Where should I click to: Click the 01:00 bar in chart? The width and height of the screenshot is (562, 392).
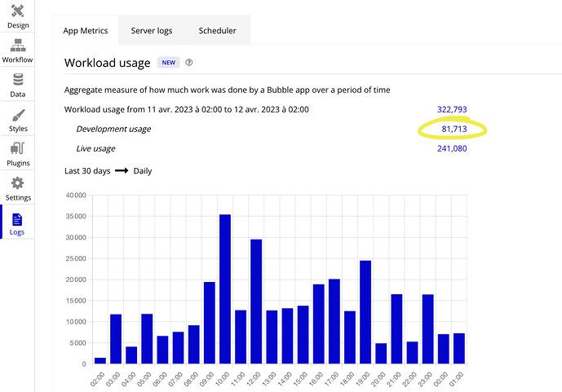pos(459,348)
